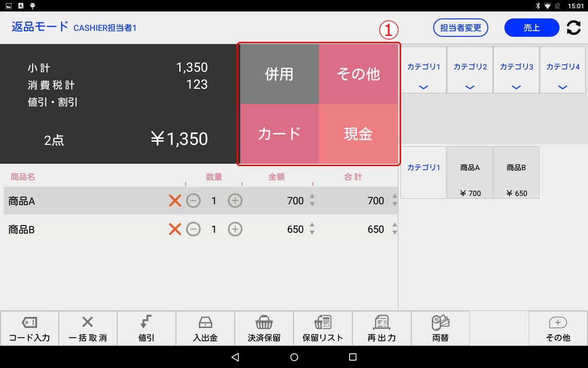Tap CASHIER担当者1 label
The image size is (588, 368).
(105, 28)
